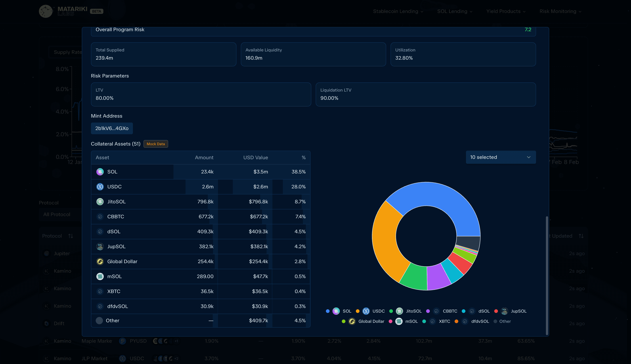
Task: Select the JitoSOL asset icon
Action: click(100, 202)
